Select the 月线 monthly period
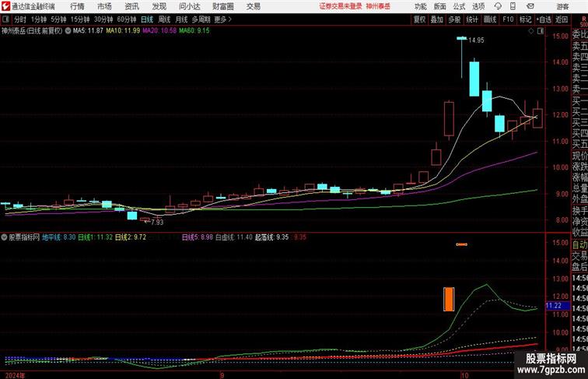Viewport: 588px width, 379px height. point(181,19)
